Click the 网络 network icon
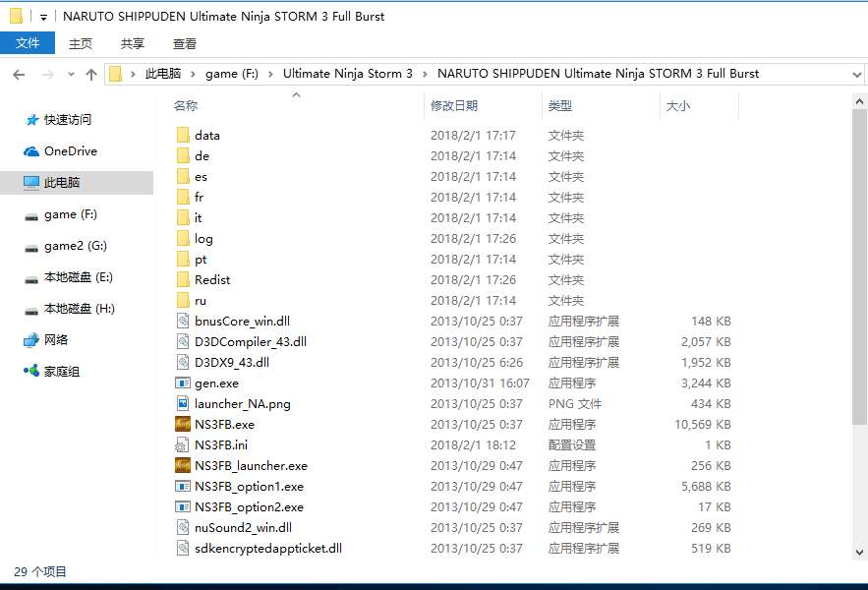The width and height of the screenshot is (868, 590). click(x=31, y=339)
